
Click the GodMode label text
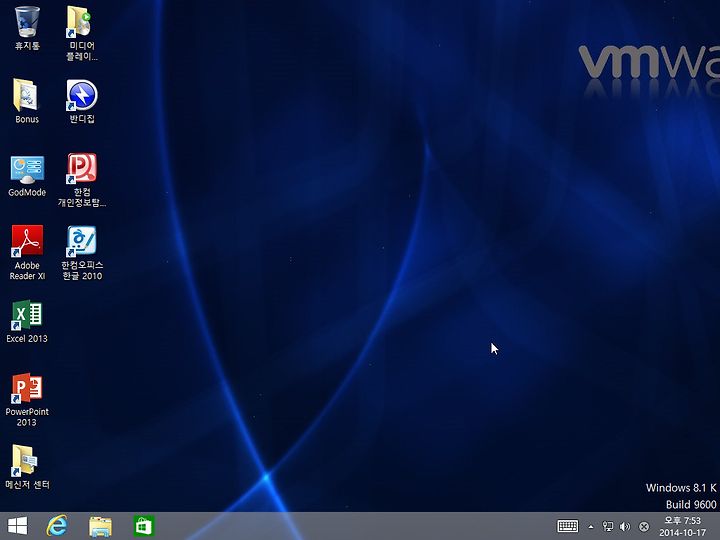[27, 192]
